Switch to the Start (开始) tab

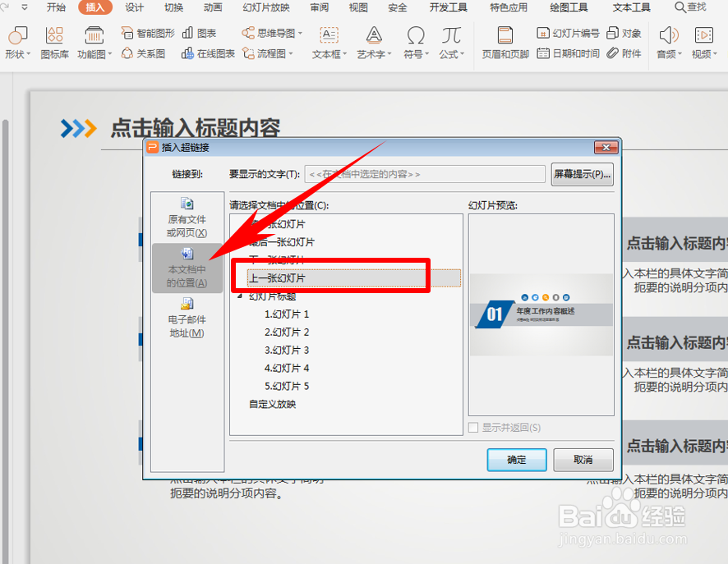[56, 7]
